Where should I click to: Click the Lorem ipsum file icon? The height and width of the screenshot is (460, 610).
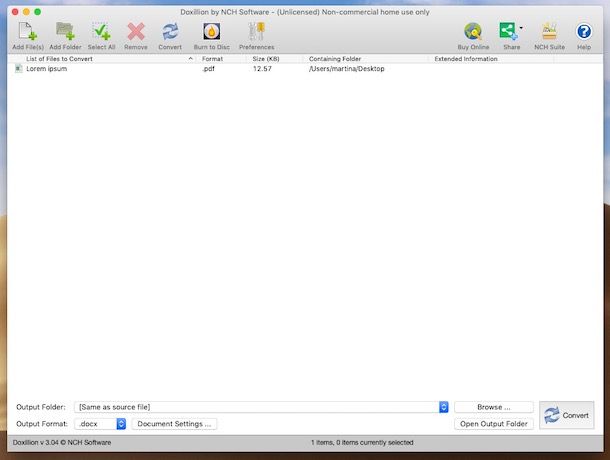[x=18, y=68]
